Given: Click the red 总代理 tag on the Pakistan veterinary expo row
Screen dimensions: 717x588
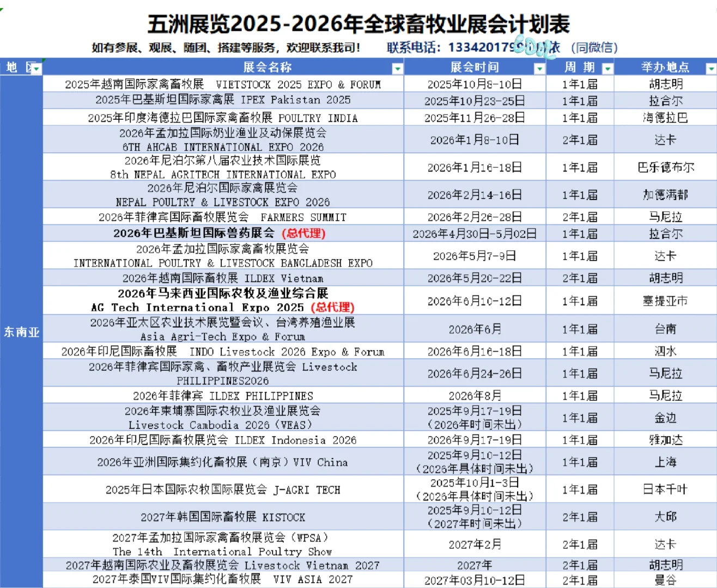Looking at the screenshot, I should (x=303, y=234).
